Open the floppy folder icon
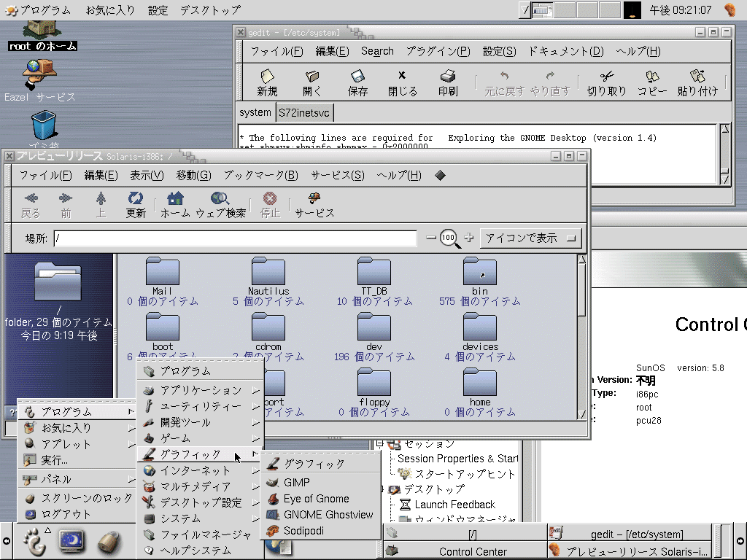This screenshot has width=747, height=560. click(x=374, y=382)
